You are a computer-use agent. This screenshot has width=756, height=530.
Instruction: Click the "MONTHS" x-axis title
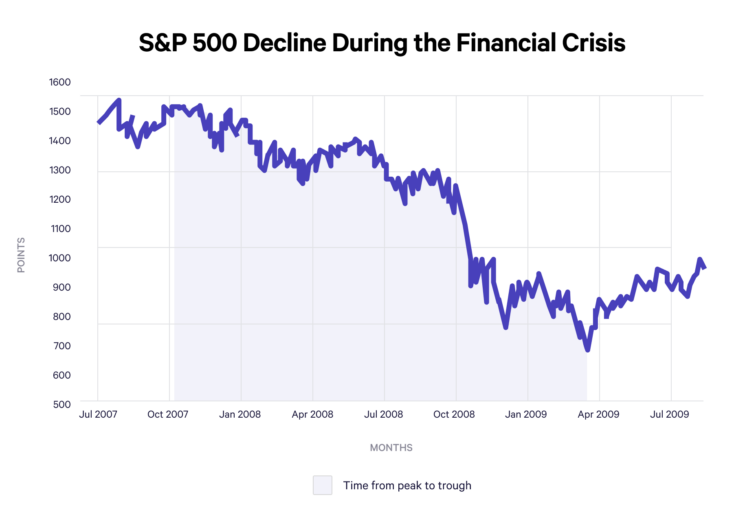[x=391, y=448]
